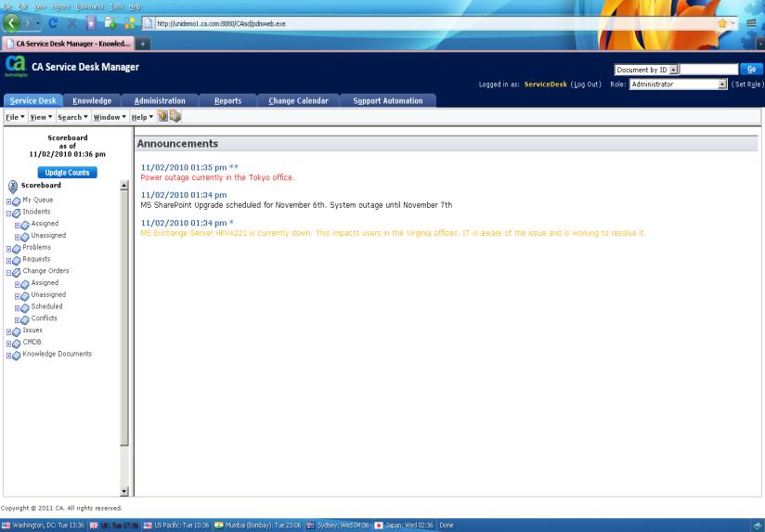Open the Document by ID dropdown
765x532 pixels.
click(673, 70)
